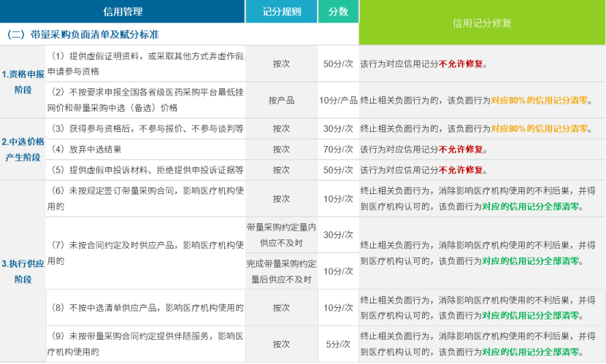The height and width of the screenshot is (364, 606).
Task: Click 30分/次 score for item (3)
Action: pyautogui.click(x=338, y=128)
